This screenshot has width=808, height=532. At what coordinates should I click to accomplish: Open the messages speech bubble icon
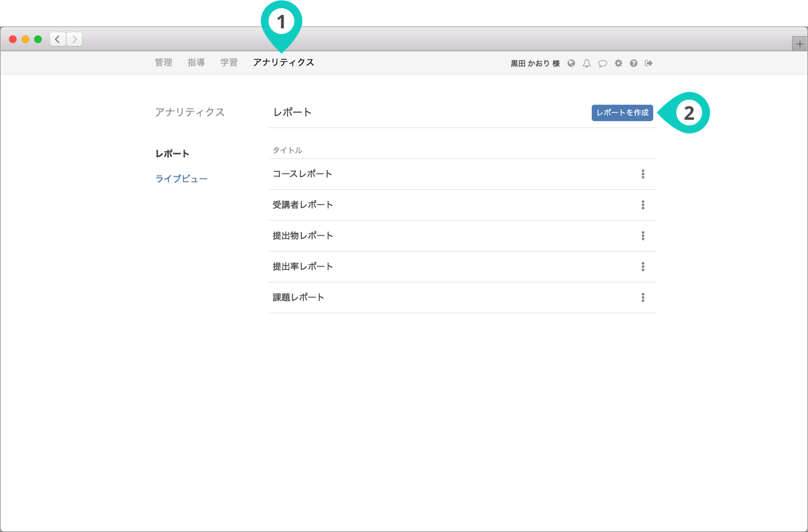(603, 63)
